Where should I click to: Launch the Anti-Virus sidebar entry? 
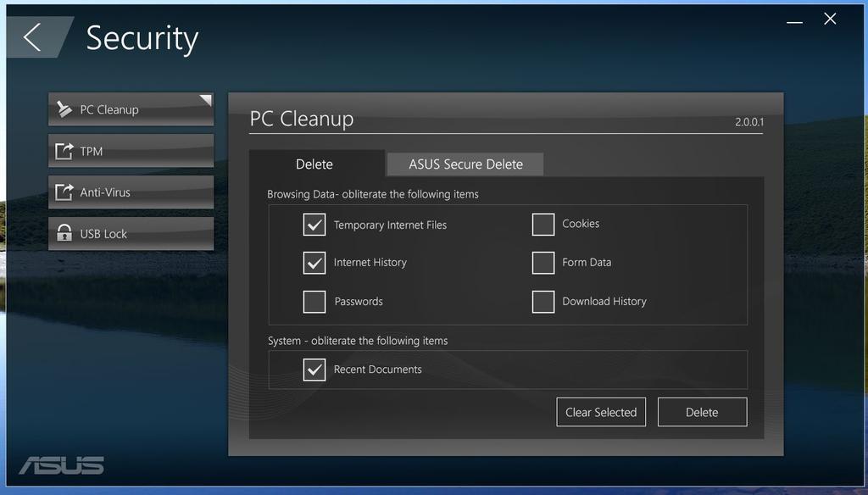coord(131,192)
